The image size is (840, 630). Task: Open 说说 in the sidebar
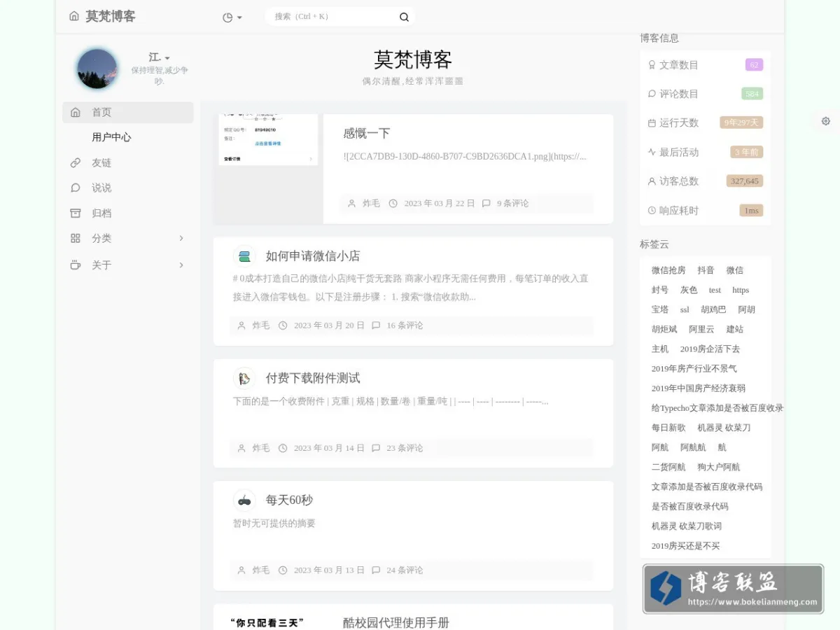pyautogui.click(x=101, y=188)
